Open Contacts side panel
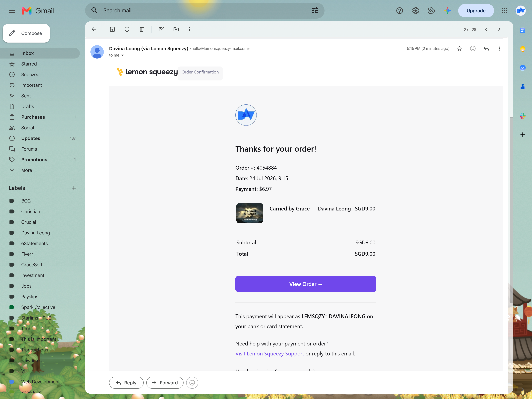The height and width of the screenshot is (399, 532). coord(523,87)
